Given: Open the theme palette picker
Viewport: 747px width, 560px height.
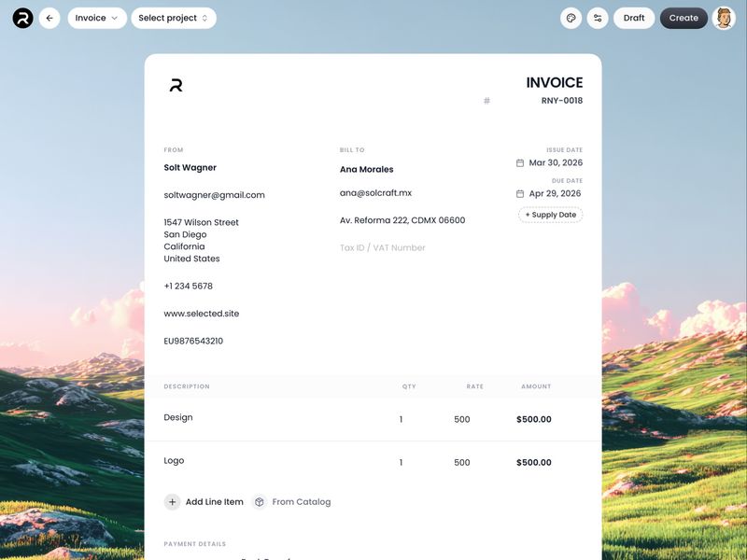Looking at the screenshot, I should point(568,17).
